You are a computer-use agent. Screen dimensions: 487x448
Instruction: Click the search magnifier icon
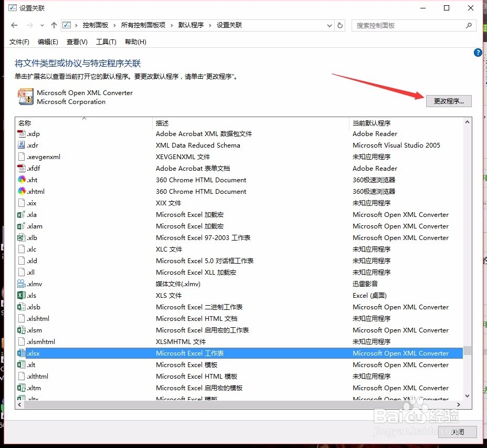(x=469, y=25)
